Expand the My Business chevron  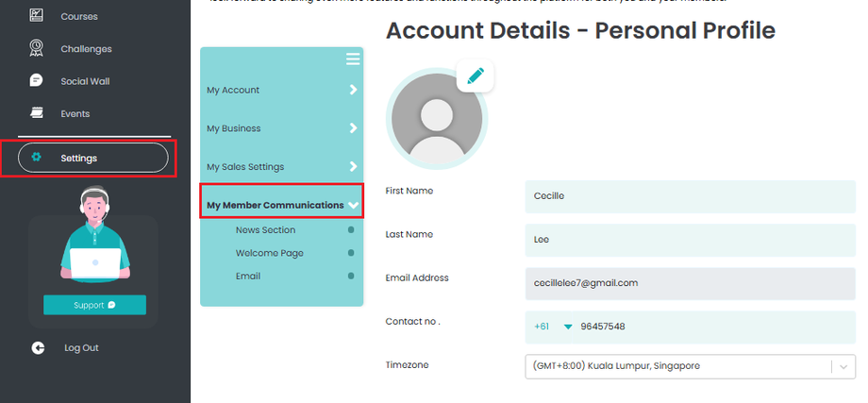pos(353,128)
